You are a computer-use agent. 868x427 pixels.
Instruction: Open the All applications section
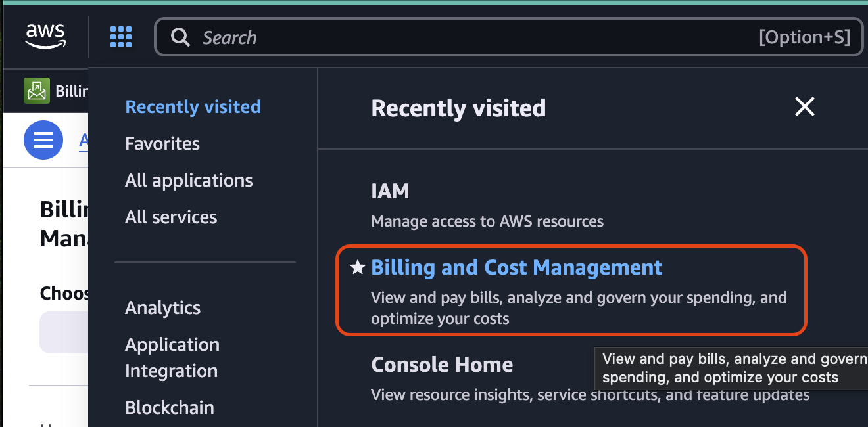point(189,181)
